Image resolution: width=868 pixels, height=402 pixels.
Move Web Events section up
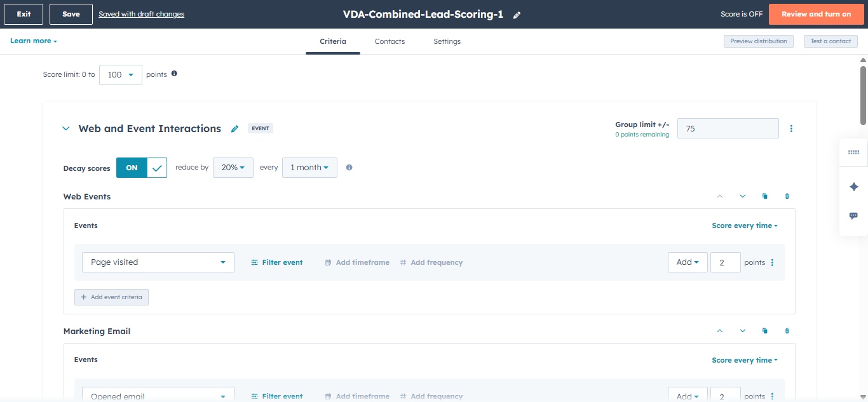click(x=720, y=196)
